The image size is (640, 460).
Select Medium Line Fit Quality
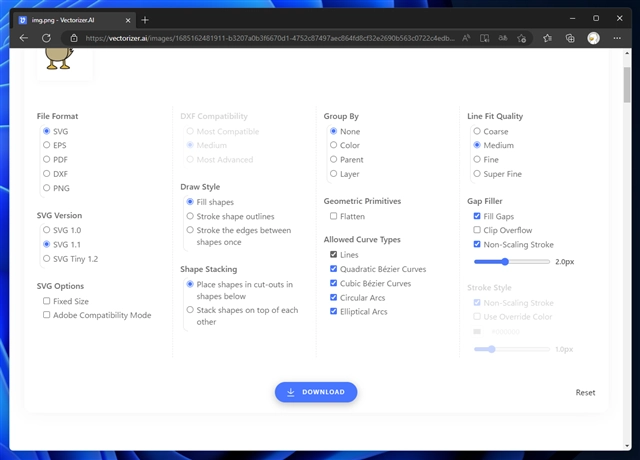pos(477,145)
